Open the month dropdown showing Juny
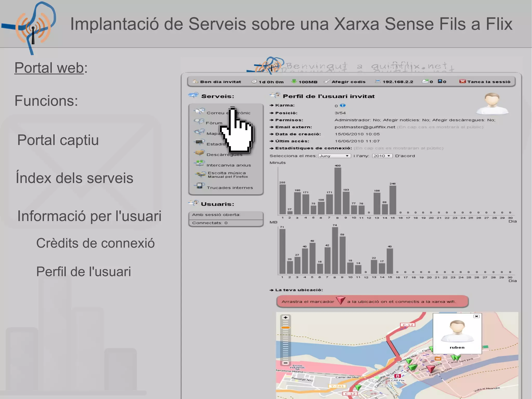This screenshot has height=399, width=532. pyautogui.click(x=334, y=156)
